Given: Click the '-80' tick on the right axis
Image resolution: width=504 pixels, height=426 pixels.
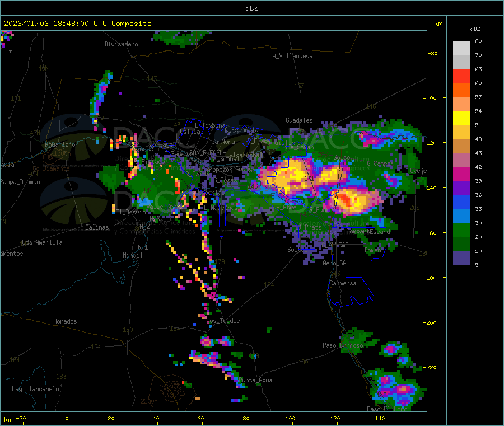Looking at the screenshot, I should [433, 53].
